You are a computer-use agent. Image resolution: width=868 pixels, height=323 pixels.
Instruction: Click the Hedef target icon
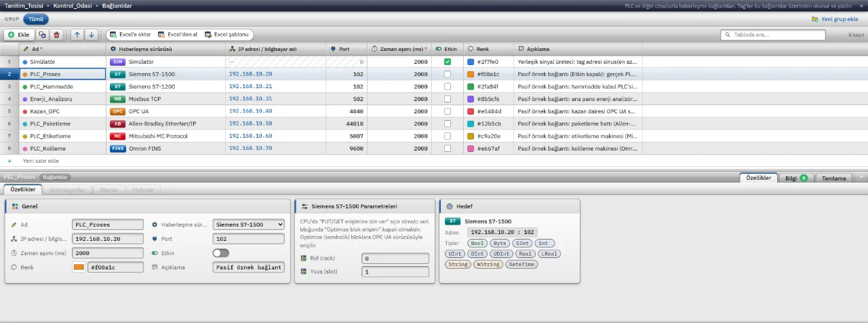pos(449,206)
